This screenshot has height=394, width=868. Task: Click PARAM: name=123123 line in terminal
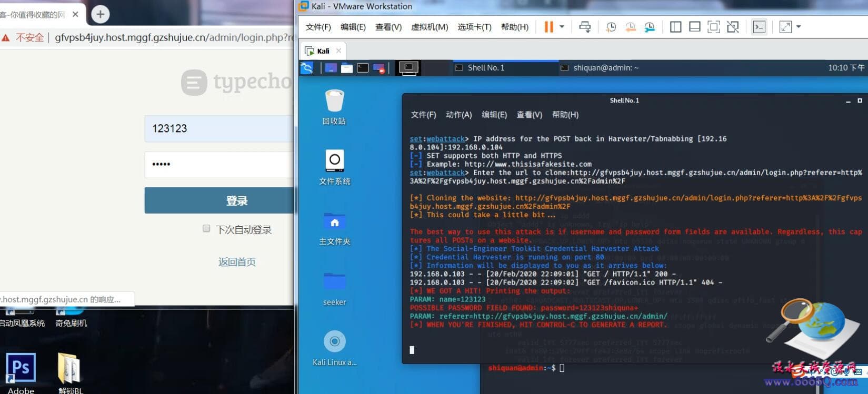click(x=447, y=299)
